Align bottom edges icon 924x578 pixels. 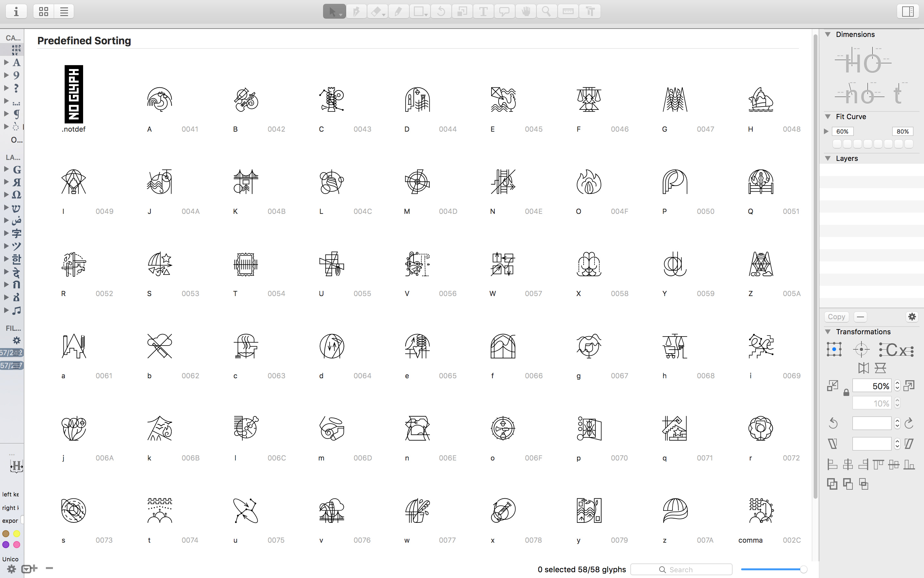(909, 465)
